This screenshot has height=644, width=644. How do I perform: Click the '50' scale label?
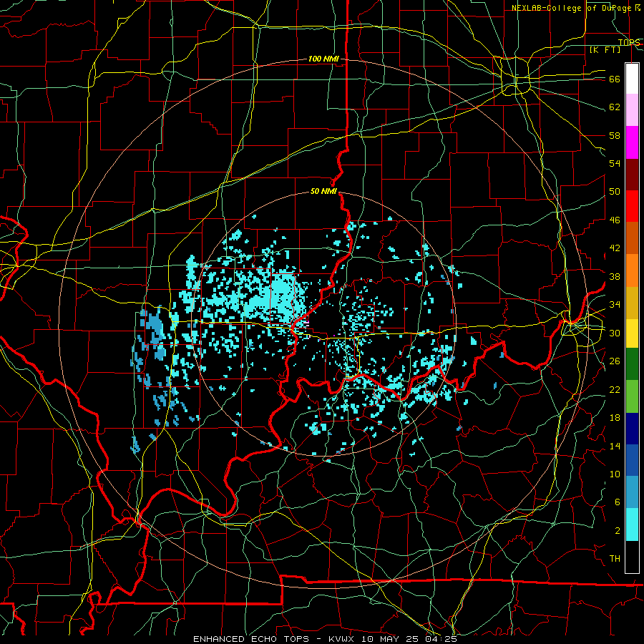click(615, 192)
